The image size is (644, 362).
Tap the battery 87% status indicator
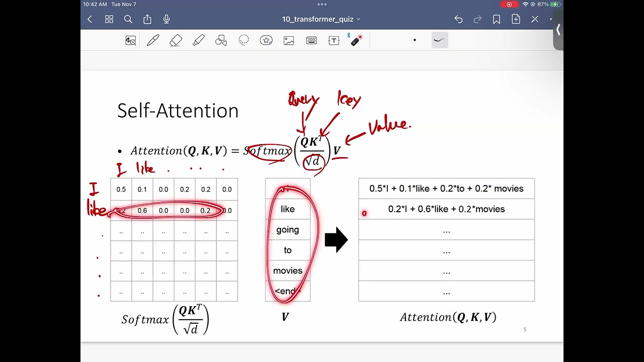tap(549, 4)
